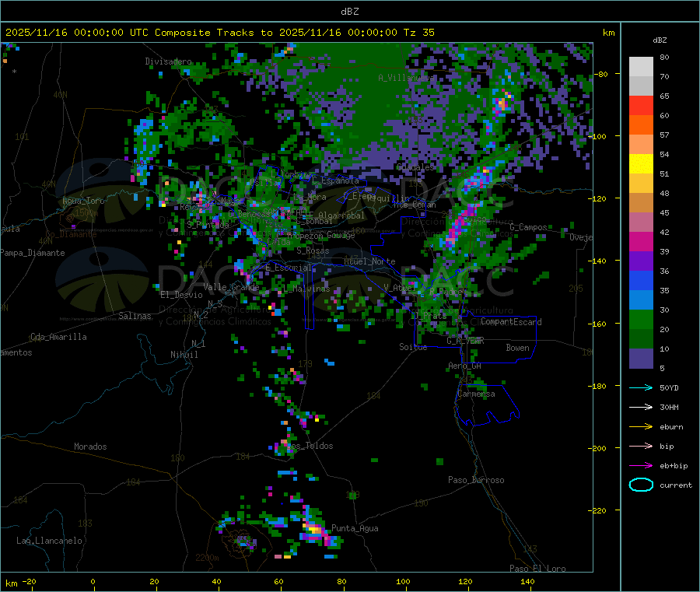Click the 'G_Campos' map label
This screenshot has height=592, width=700.
(529, 227)
